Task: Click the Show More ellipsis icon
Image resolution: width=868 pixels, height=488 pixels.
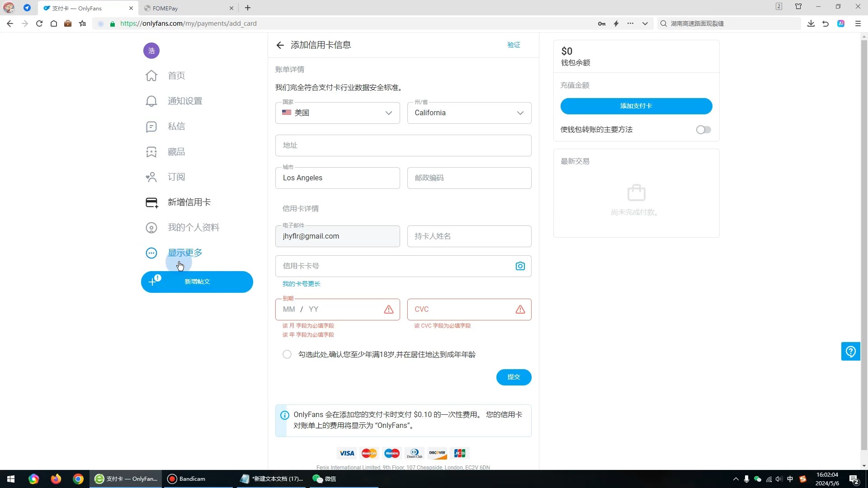Action: coord(151,253)
